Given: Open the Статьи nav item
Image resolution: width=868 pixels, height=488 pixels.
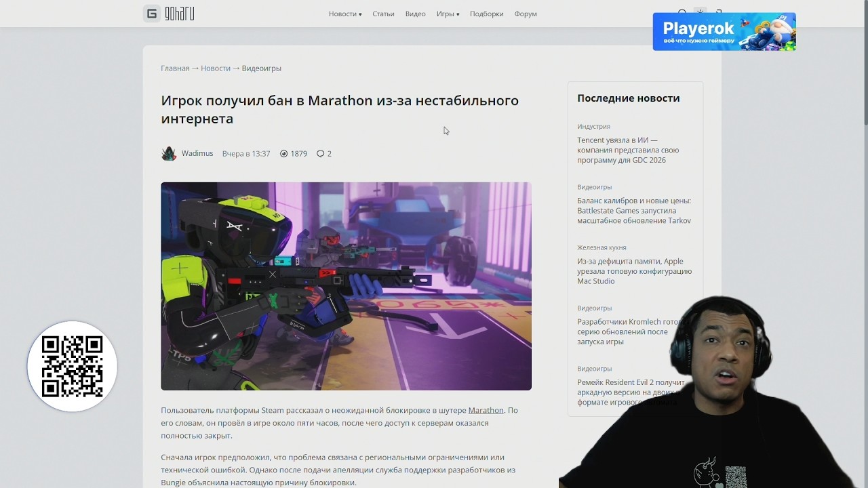Looking at the screenshot, I should 383,14.
